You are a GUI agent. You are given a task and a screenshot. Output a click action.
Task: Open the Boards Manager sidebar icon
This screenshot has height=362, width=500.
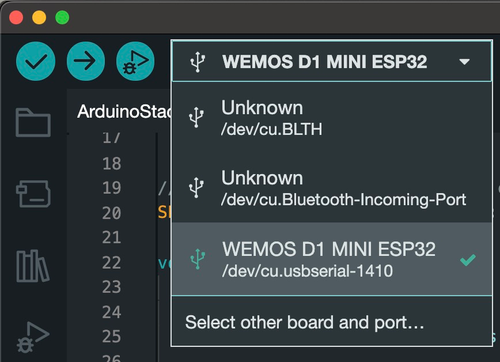(33, 194)
